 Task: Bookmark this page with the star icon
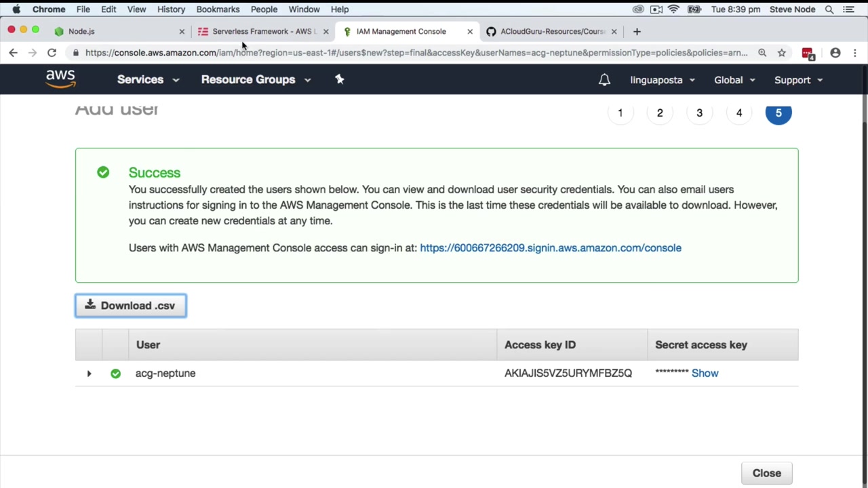coord(782,53)
